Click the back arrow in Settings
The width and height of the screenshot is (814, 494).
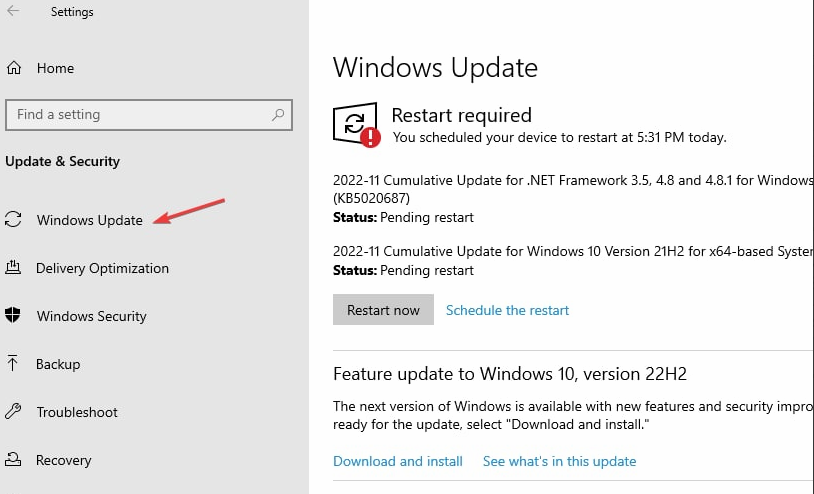tap(14, 12)
